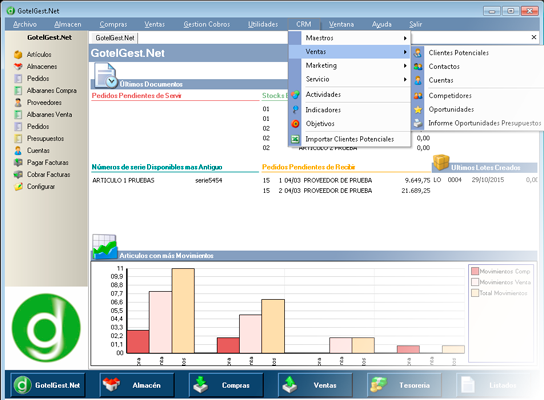The image size is (544, 400).
Task: Click the sidebar Cuentas user icon
Action: 18,150
